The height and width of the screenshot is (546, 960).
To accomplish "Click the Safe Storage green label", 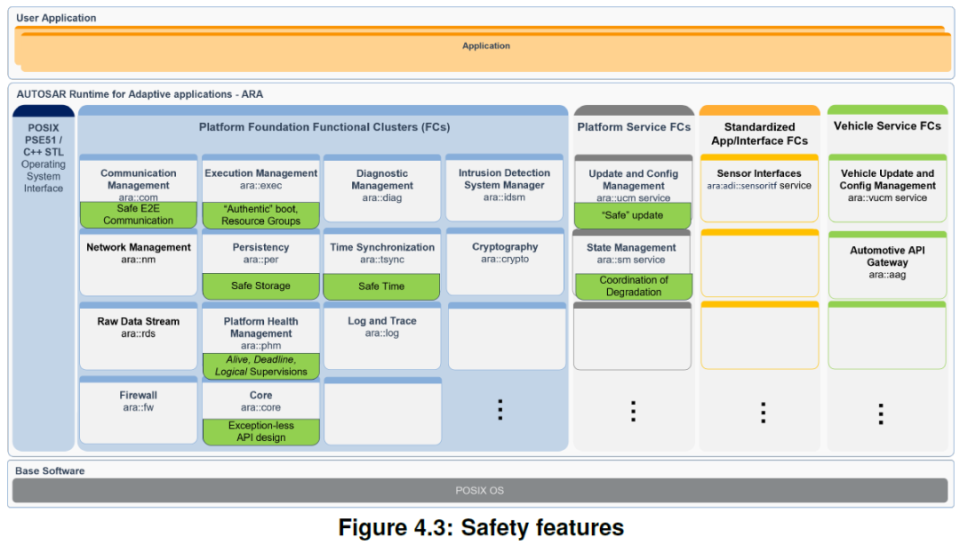I will 261,286.
